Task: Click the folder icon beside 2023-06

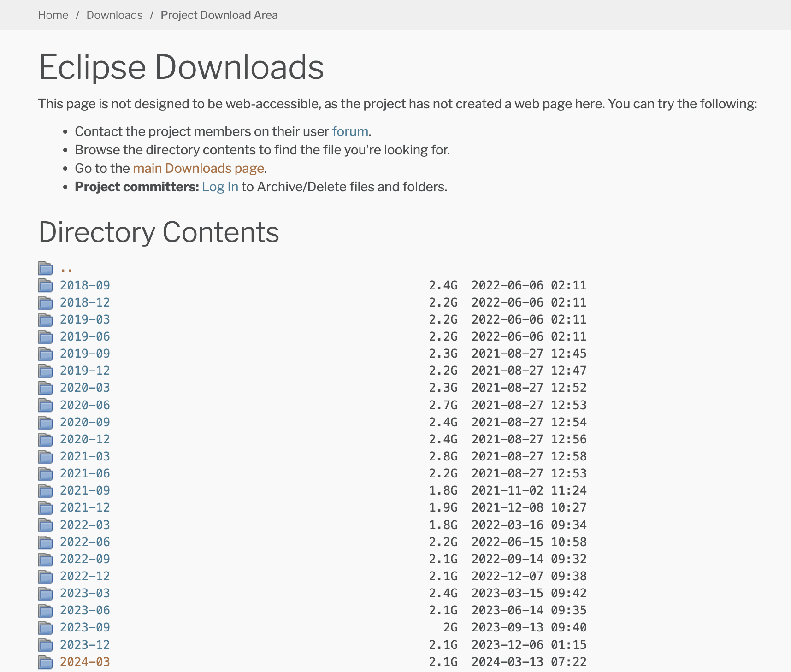Action: point(45,610)
